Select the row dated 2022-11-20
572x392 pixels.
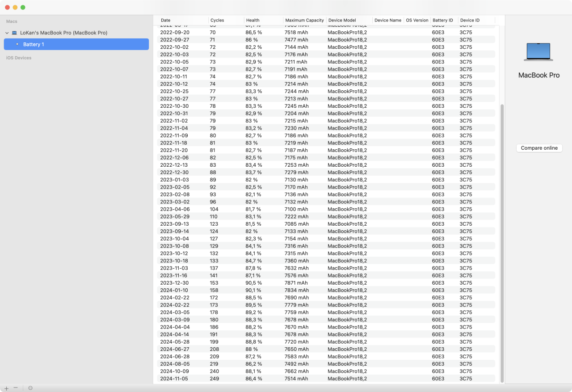click(327, 150)
